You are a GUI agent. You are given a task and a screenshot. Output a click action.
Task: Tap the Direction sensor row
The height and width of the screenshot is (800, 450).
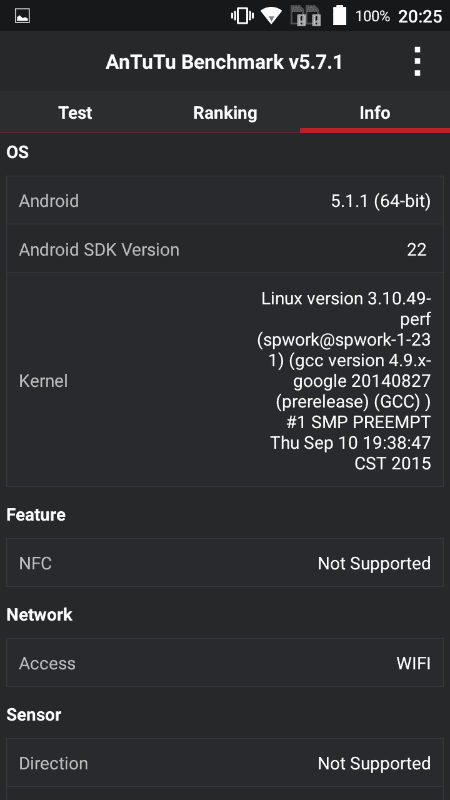point(225,763)
